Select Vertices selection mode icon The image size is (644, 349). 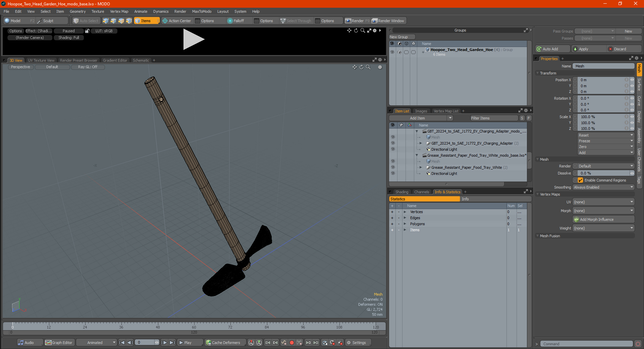(106, 21)
